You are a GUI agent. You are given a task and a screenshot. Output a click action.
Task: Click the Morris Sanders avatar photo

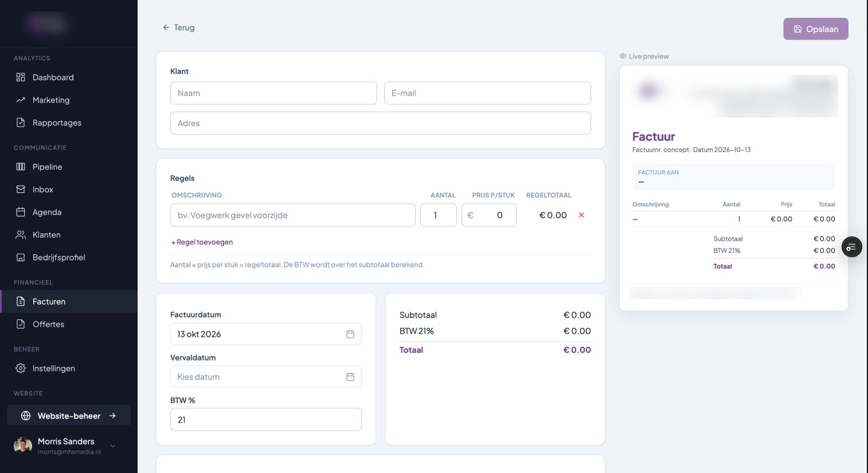coord(23,446)
